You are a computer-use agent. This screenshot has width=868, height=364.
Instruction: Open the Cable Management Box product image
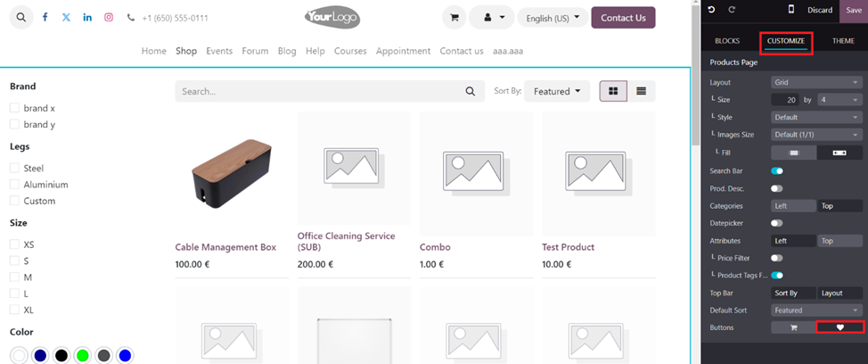coord(232,173)
